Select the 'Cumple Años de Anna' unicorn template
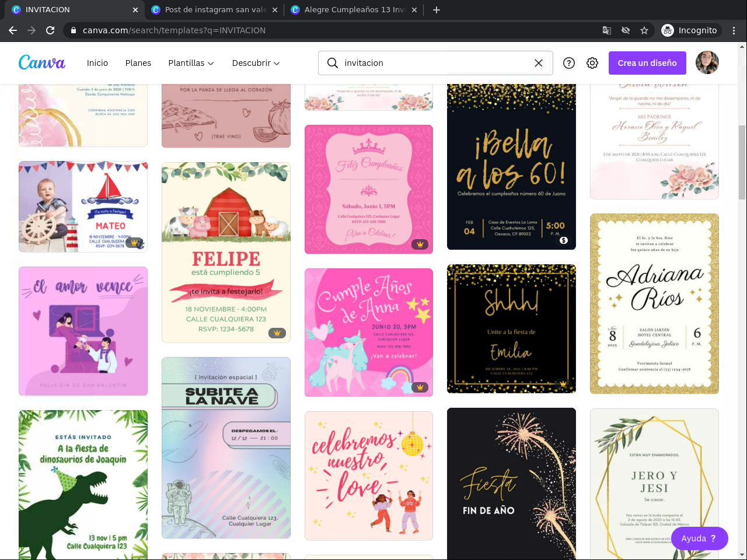Image resolution: width=747 pixels, height=560 pixels. (369, 332)
